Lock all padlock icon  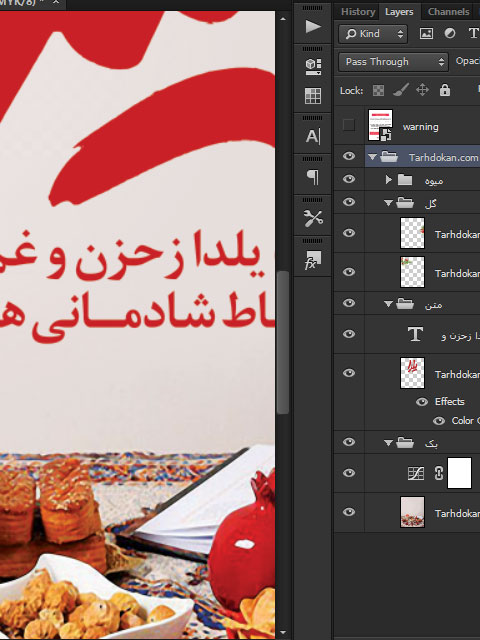(x=445, y=90)
